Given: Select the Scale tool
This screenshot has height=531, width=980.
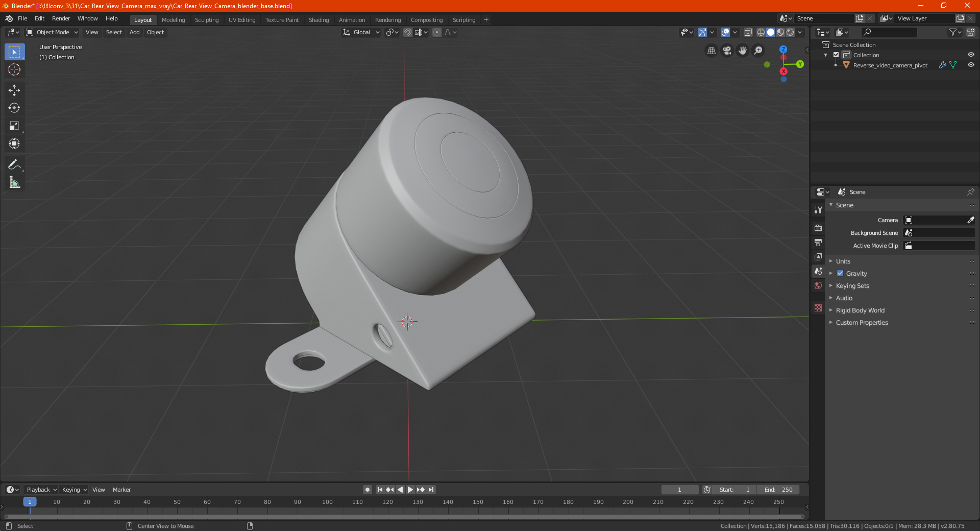Looking at the screenshot, I should (14, 126).
